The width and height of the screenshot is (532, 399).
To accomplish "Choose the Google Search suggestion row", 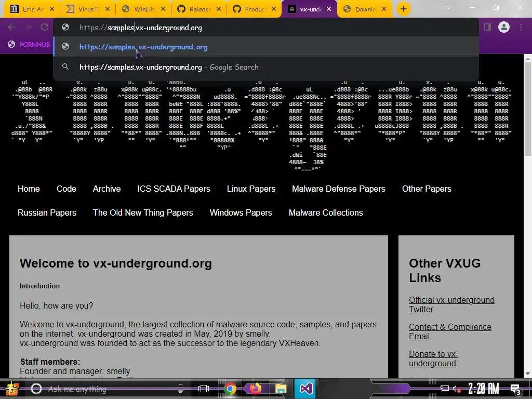I will [x=265, y=67].
